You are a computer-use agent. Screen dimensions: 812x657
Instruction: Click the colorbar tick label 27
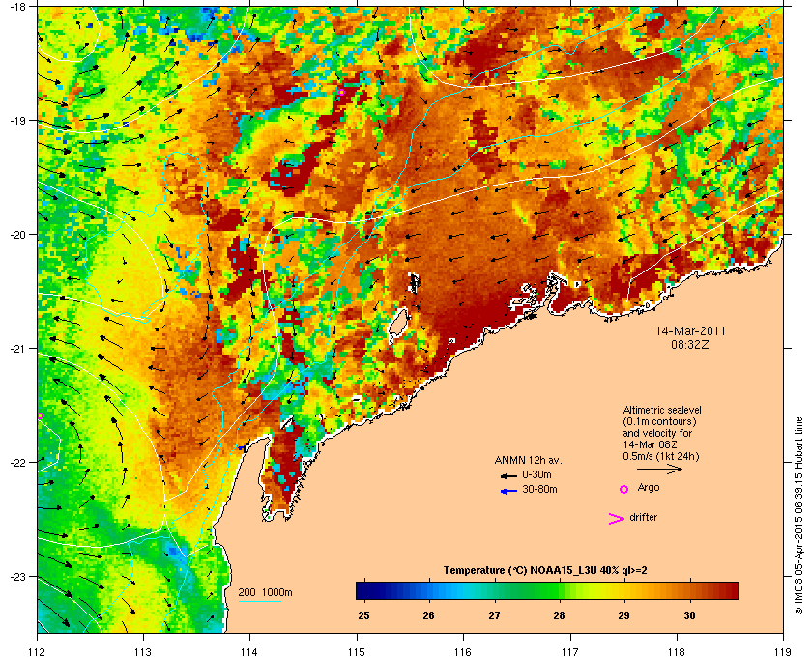click(x=494, y=615)
